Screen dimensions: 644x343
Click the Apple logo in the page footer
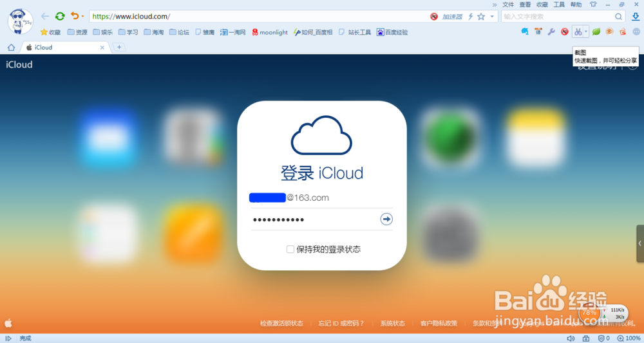tap(8, 323)
